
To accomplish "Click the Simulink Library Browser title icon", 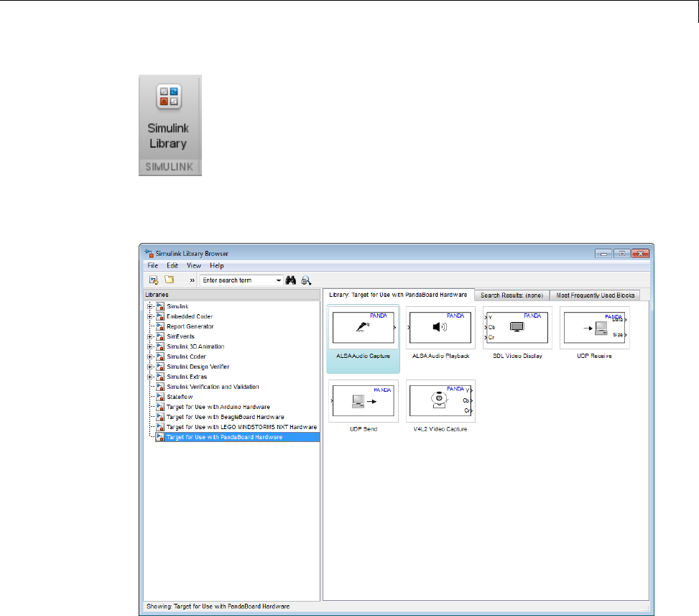I will (x=149, y=253).
